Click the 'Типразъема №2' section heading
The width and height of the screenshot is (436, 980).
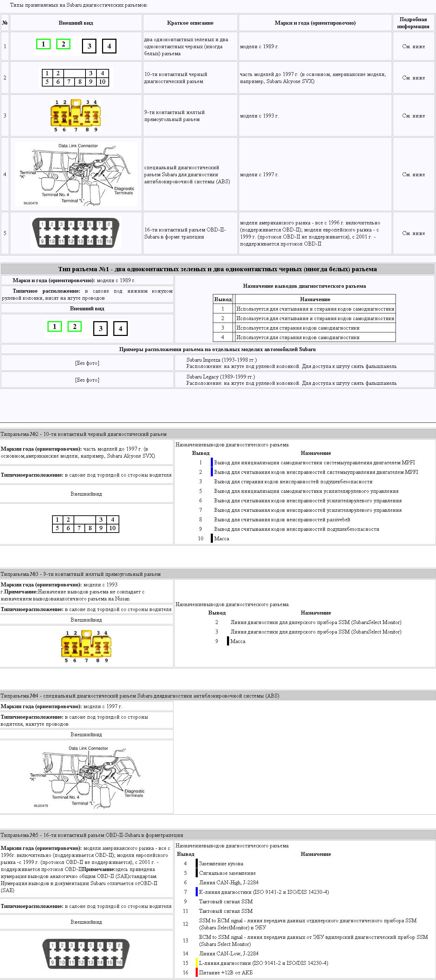point(83,434)
